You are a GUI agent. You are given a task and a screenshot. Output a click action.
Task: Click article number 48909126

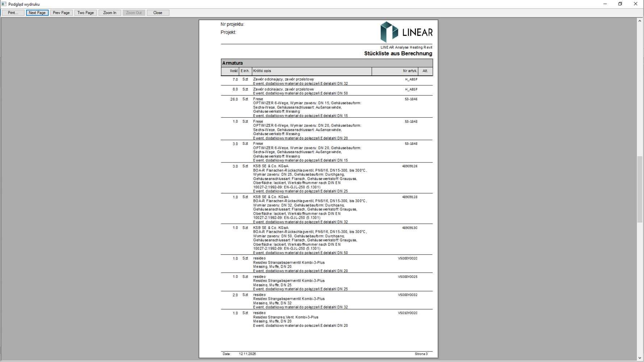tap(409, 166)
